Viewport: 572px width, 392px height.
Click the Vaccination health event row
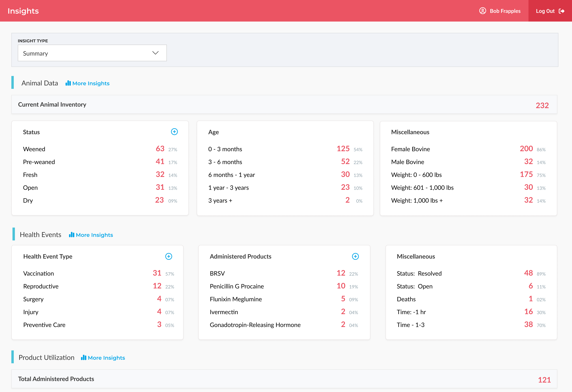coord(38,273)
